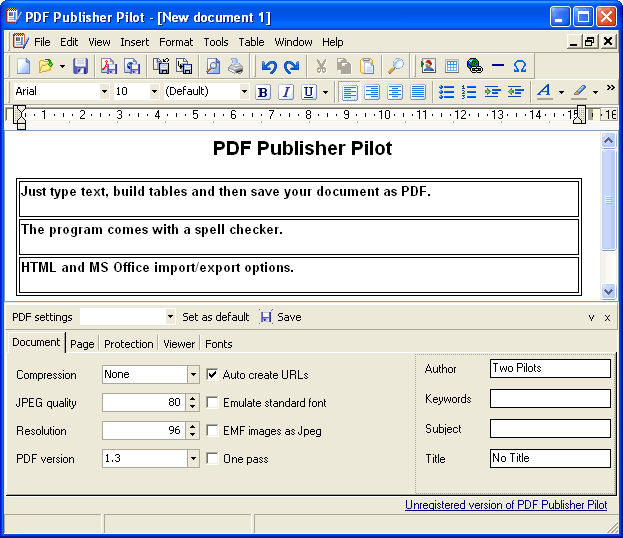Expand highlight color dropdown arrow
Image resolution: width=623 pixels, height=538 pixels.
595,92
